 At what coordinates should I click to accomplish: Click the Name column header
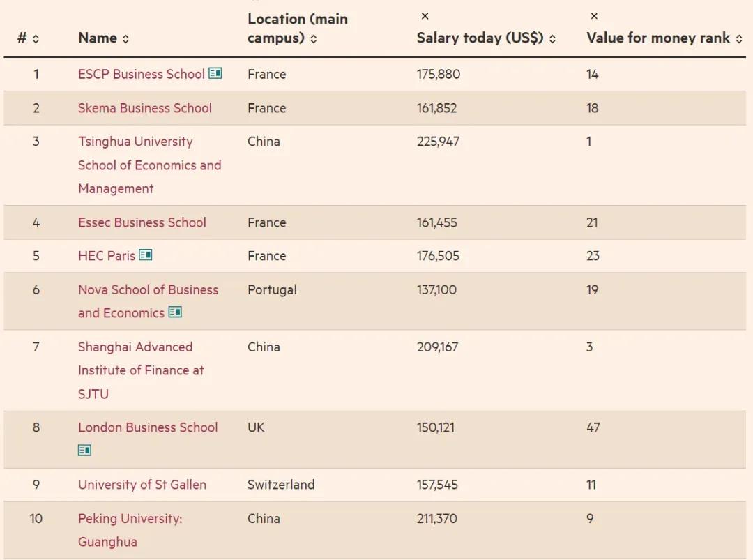point(98,38)
